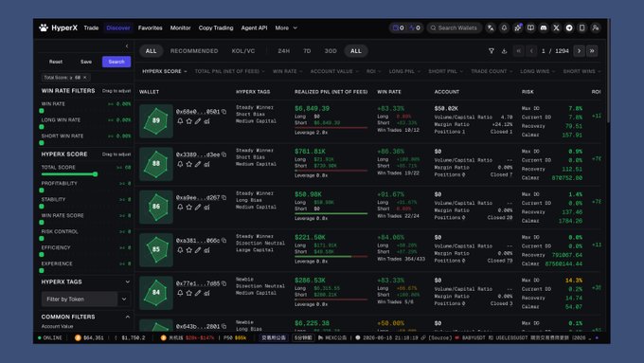Screen dimensions: 644x363
Task: Copy wallet address 0x77e1...7d85
Action: [x=224, y=283]
